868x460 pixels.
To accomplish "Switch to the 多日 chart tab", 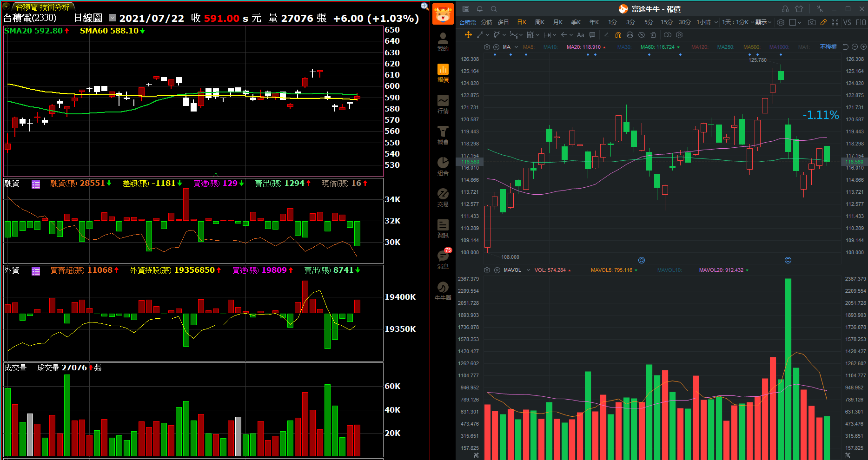I will 504,22.
